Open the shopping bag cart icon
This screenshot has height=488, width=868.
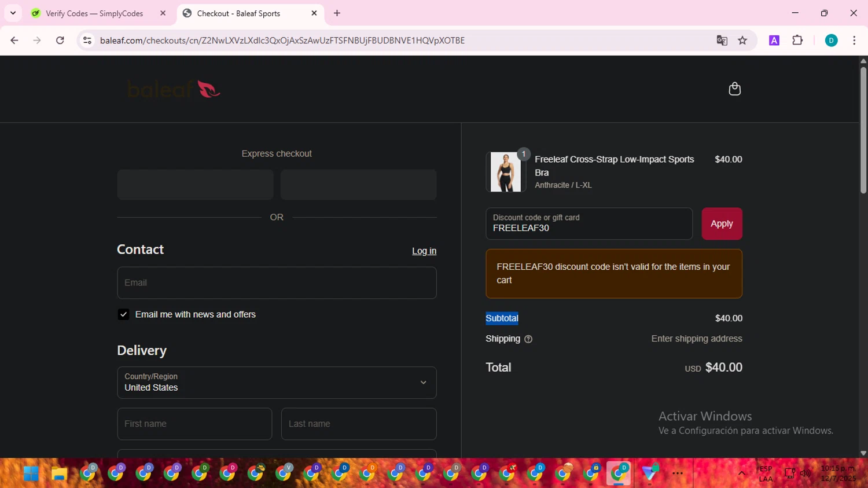[x=734, y=89]
